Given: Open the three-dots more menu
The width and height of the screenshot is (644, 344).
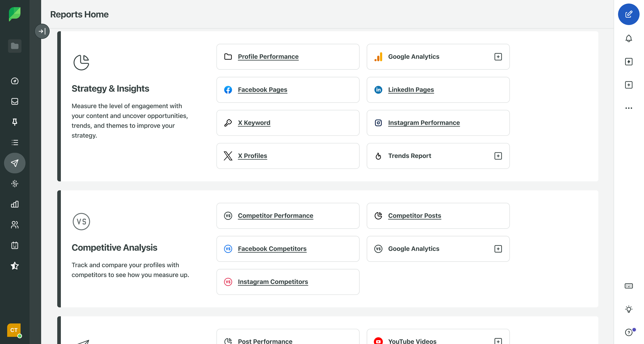Looking at the screenshot, I should point(629,108).
